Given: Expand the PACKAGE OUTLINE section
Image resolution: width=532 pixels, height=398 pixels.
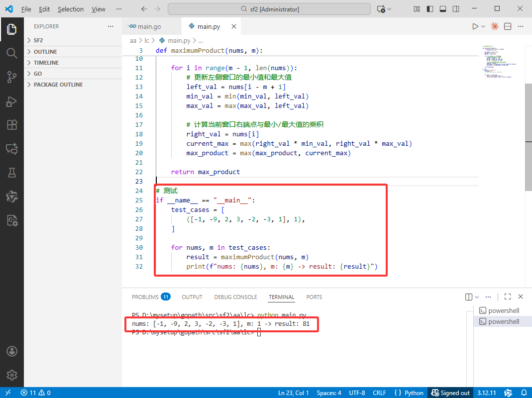Looking at the screenshot, I should pos(73,85).
